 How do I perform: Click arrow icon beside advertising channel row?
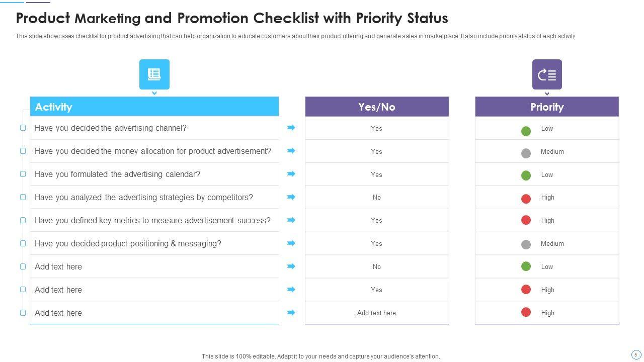pyautogui.click(x=291, y=128)
